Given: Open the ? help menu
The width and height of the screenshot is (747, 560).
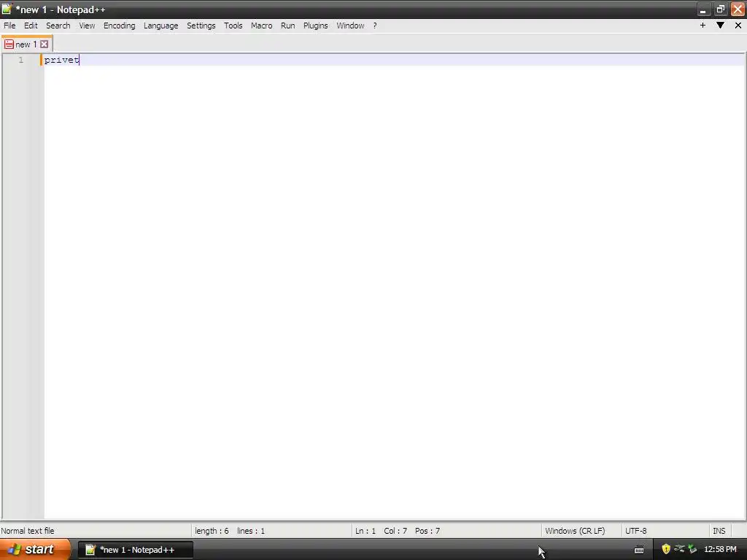Looking at the screenshot, I should 375,26.
